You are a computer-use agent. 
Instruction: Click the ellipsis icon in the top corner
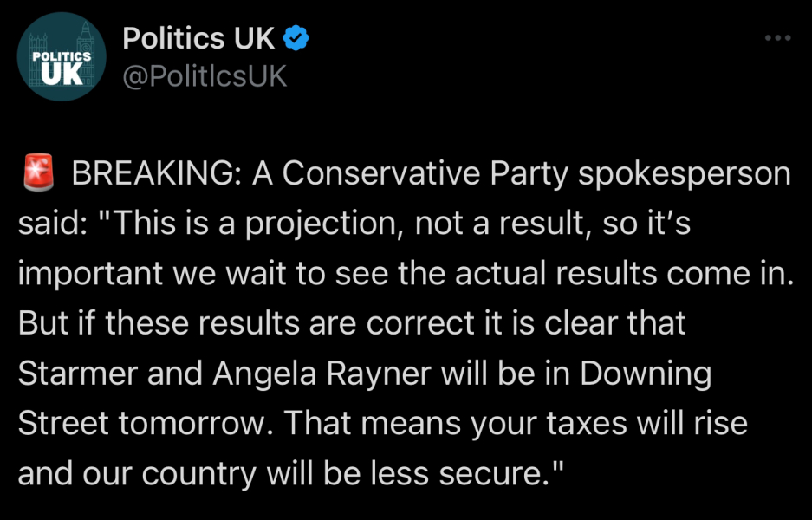pos(777,36)
